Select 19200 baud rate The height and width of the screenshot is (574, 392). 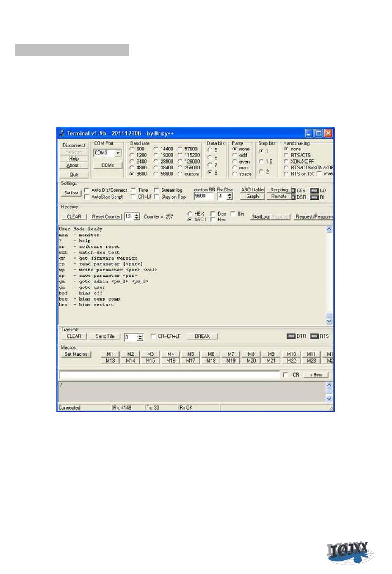point(156,155)
